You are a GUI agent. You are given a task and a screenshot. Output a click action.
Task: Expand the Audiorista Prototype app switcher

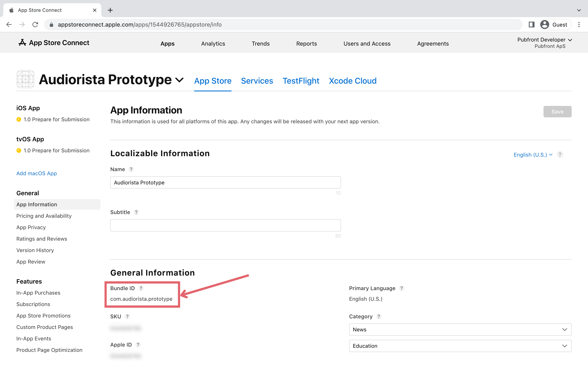click(x=179, y=80)
